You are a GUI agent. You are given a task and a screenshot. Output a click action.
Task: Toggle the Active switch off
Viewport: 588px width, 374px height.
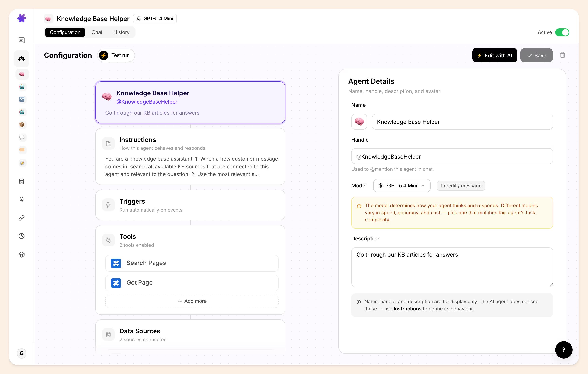[x=562, y=32]
